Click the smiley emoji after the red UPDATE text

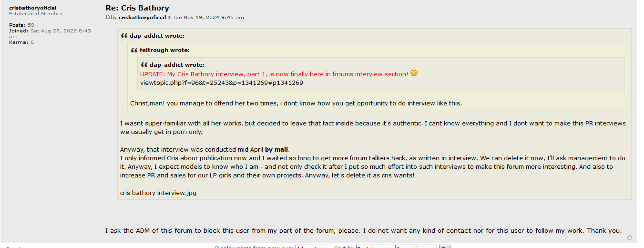pyautogui.click(x=414, y=73)
